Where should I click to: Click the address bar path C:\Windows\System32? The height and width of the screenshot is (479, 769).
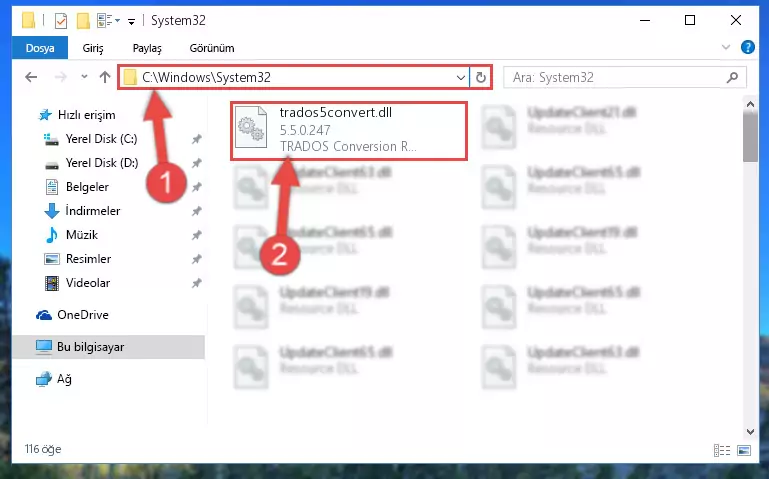pyautogui.click(x=206, y=77)
